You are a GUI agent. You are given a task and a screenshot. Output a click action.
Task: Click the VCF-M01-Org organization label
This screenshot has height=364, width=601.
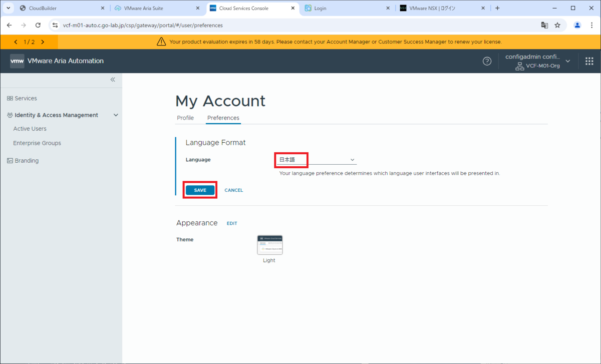coord(542,66)
